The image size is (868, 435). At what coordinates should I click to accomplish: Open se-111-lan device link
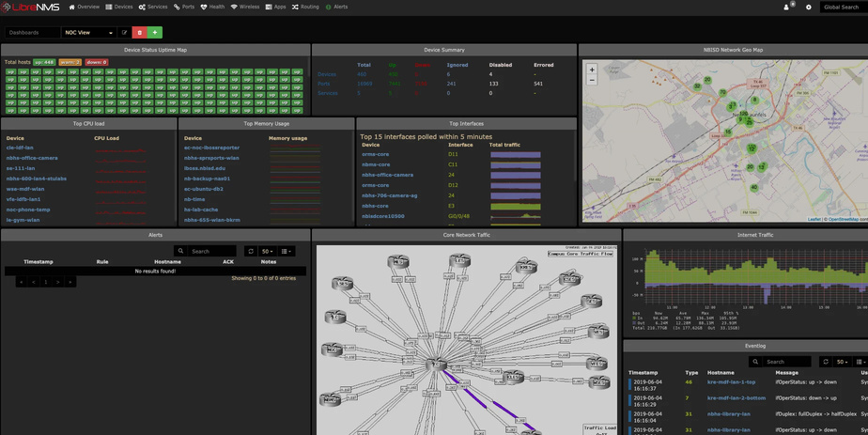point(21,168)
